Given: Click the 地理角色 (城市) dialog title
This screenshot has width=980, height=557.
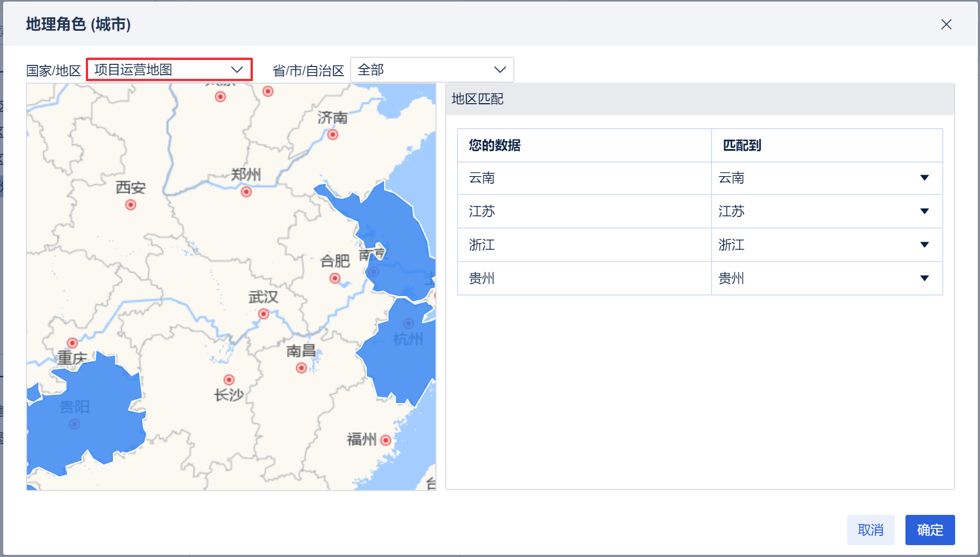Looking at the screenshot, I should [x=78, y=24].
